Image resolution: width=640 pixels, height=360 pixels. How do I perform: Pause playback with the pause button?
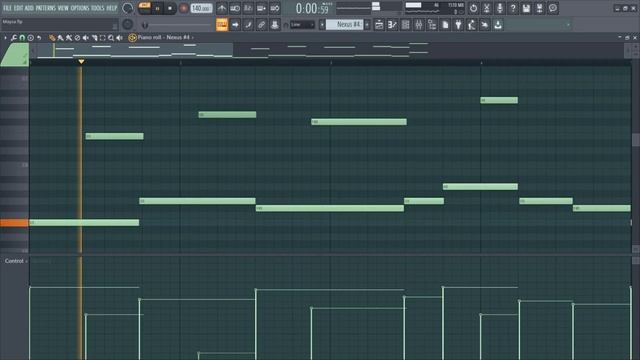[x=158, y=8]
